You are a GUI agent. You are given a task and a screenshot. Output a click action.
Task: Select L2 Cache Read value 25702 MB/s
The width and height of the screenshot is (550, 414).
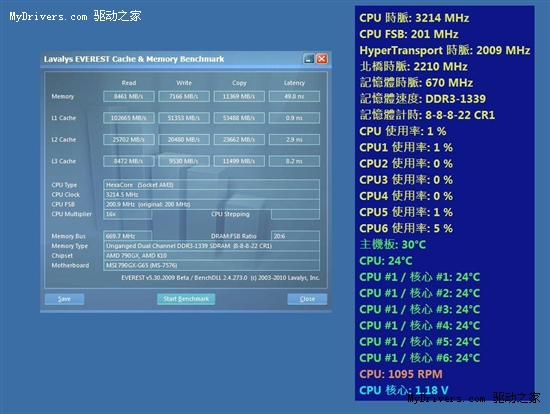coord(129,140)
